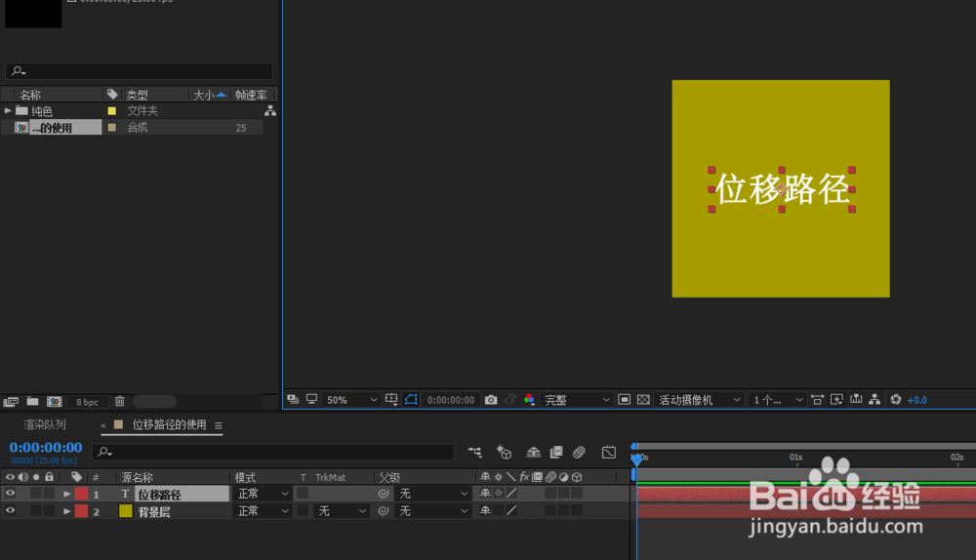976x560 pixels.
Task: Select the 位移路径的使用 timeline tab
Action: point(169,424)
